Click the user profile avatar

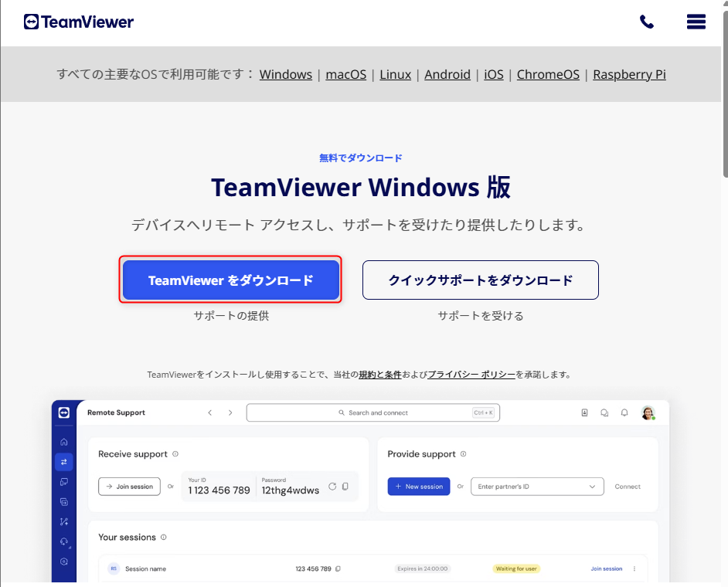(648, 412)
